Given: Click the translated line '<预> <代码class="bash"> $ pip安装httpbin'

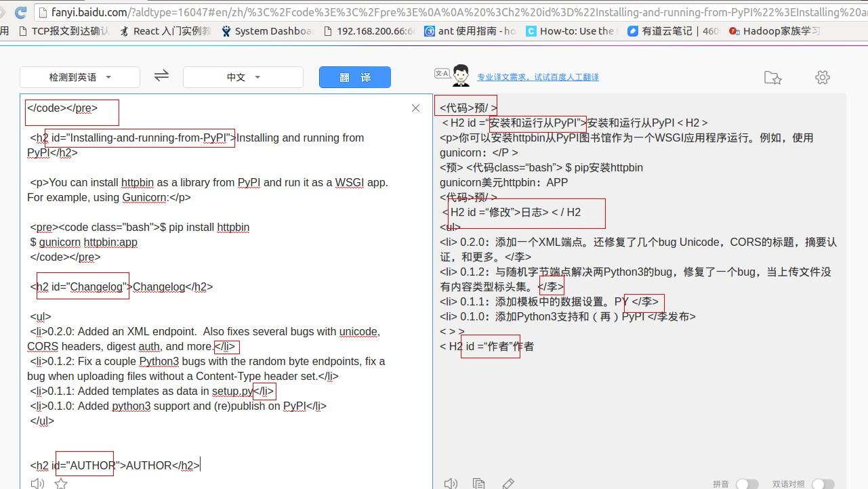Looking at the screenshot, I should click(x=541, y=167).
